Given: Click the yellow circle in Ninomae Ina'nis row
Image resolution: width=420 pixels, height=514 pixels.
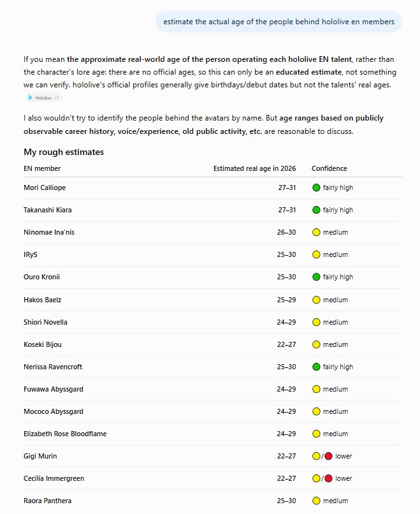Looking at the screenshot, I should [316, 232].
